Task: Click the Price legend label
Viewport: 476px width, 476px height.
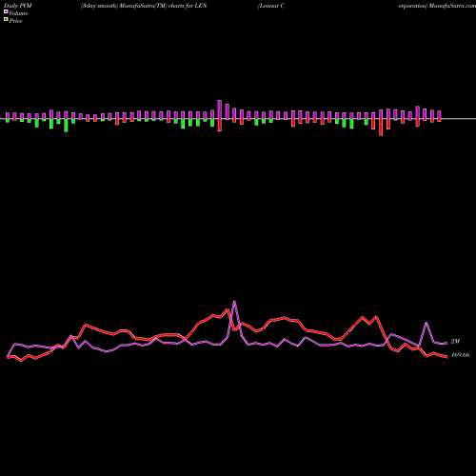Action: (15, 21)
